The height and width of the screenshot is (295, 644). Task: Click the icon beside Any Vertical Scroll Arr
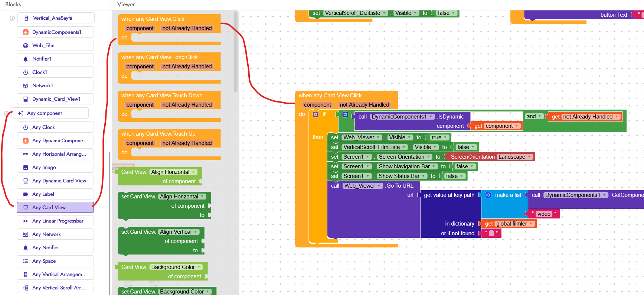(x=26, y=288)
